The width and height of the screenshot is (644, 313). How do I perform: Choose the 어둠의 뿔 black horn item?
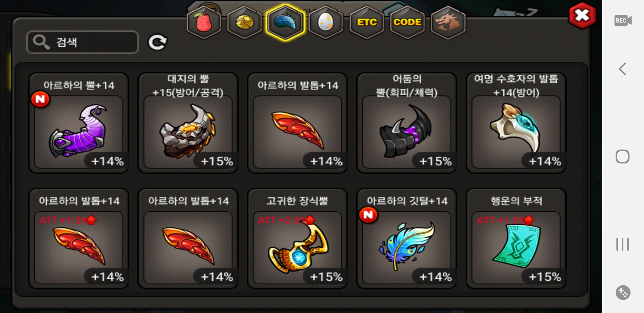pyautogui.click(x=407, y=123)
